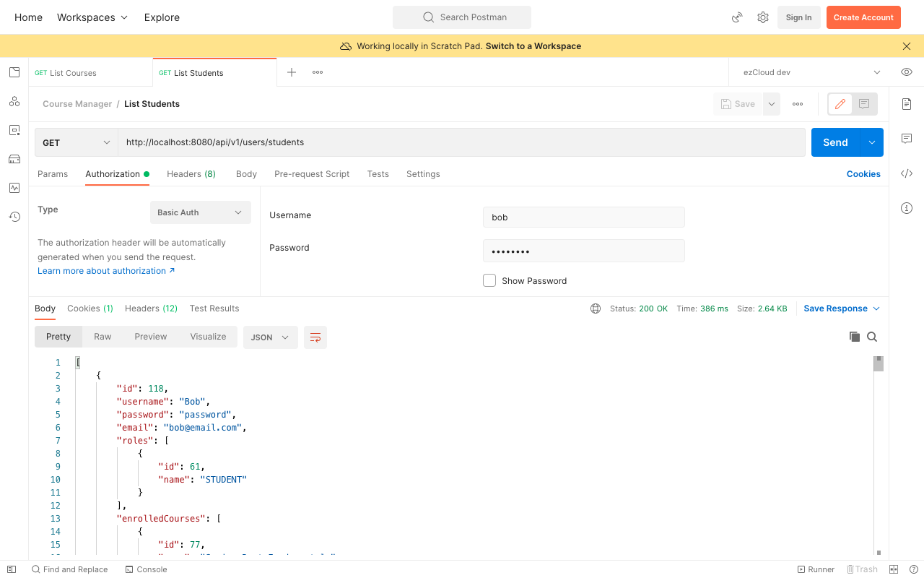Open the APIs sidebar icon
Viewport: 924px width, 578px height.
click(x=14, y=101)
